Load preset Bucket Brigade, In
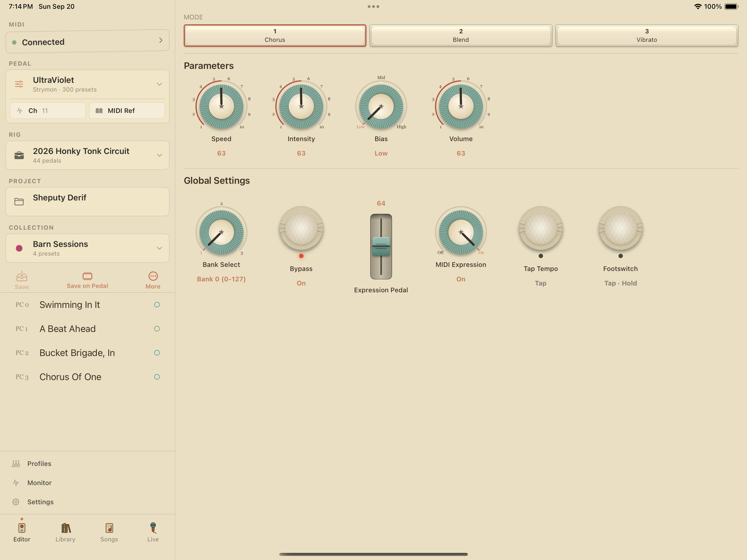 coord(87,353)
